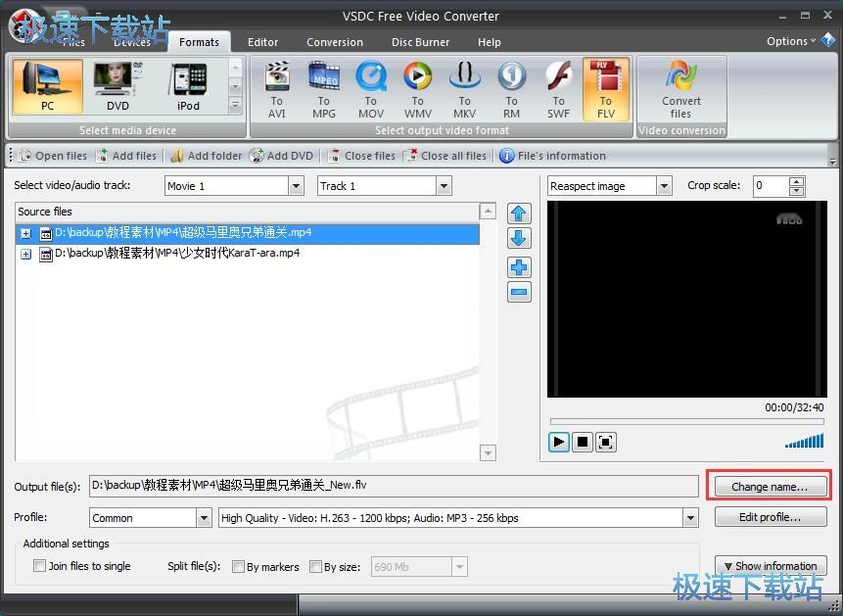Stop the video preview
This screenshot has height=616, width=843.
pos(582,443)
